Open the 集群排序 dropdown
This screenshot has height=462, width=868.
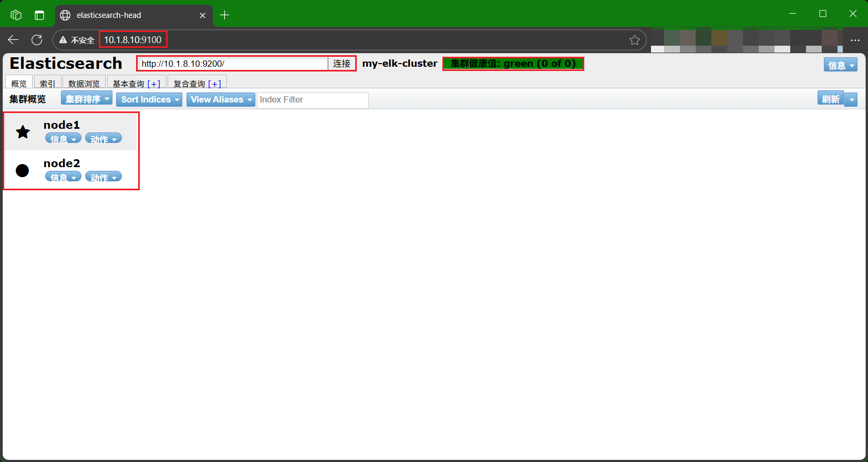tap(87, 98)
